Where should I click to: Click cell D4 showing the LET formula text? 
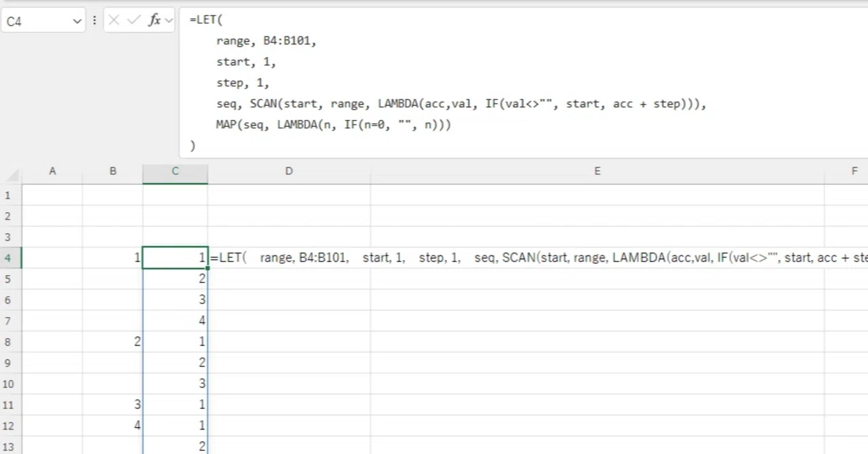(x=289, y=258)
